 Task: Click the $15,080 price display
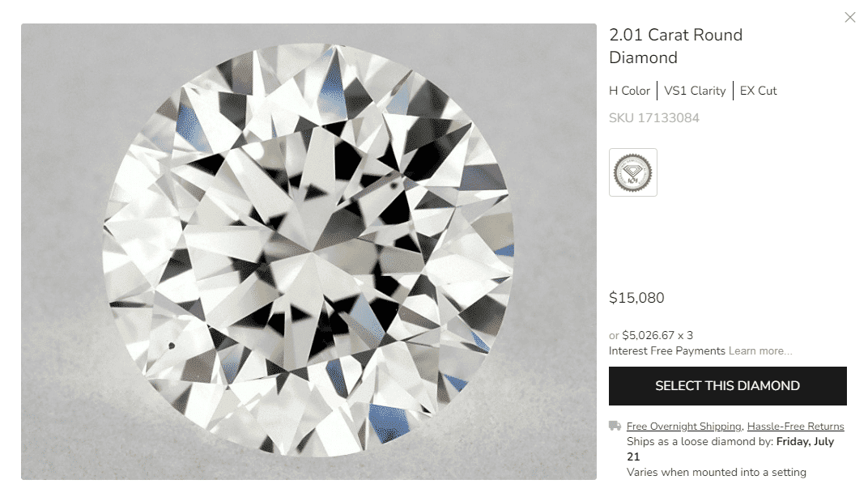click(x=636, y=298)
